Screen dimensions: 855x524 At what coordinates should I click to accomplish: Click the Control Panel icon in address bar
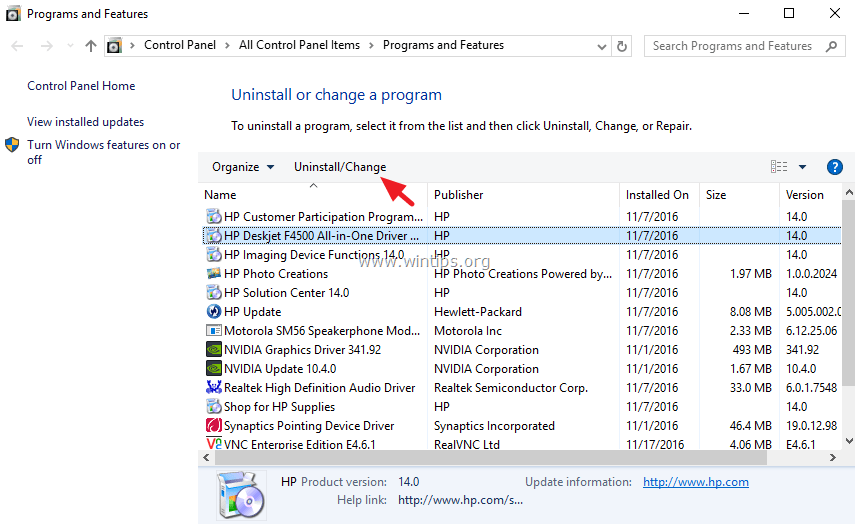tap(114, 46)
